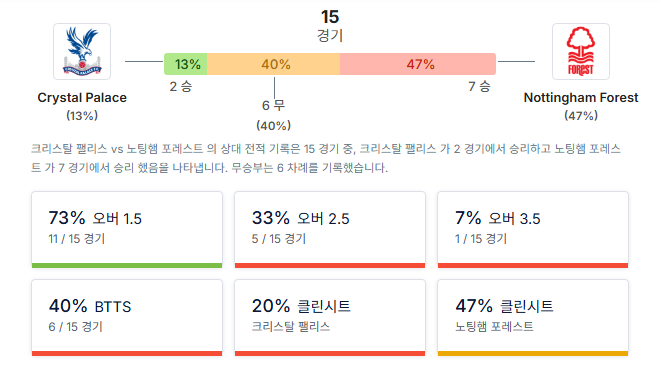The image size is (661, 367).
Task: Click the red 47% win segment
Action: tap(418, 64)
